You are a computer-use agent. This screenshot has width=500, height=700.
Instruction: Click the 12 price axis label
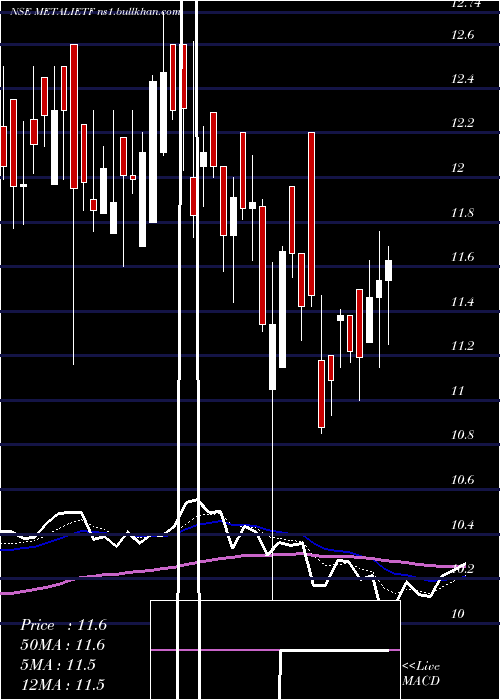point(458,168)
